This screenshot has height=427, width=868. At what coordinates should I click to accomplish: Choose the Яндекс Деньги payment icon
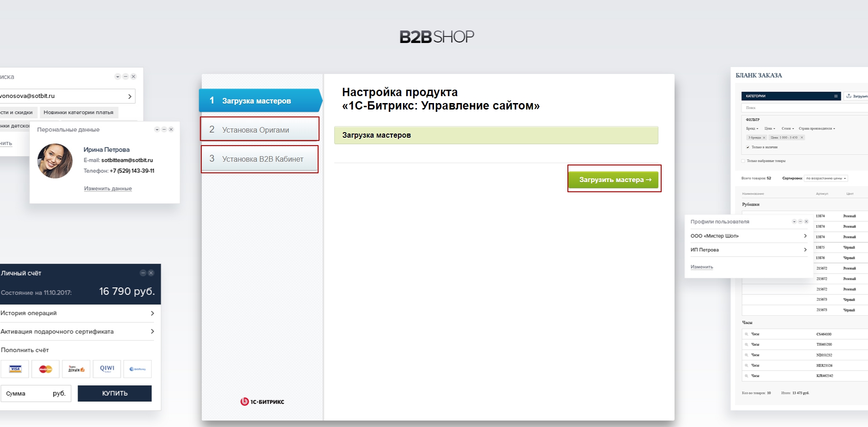point(76,369)
